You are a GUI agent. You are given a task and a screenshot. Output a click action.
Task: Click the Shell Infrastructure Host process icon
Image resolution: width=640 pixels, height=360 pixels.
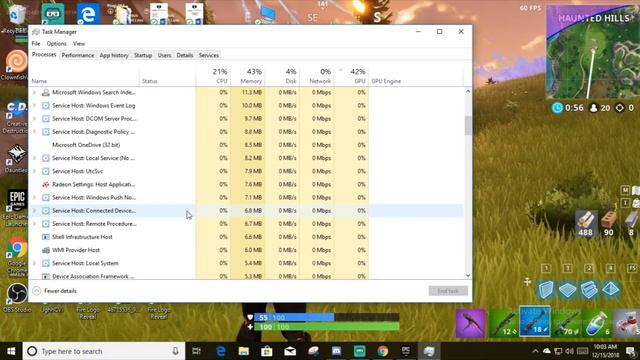(46, 237)
